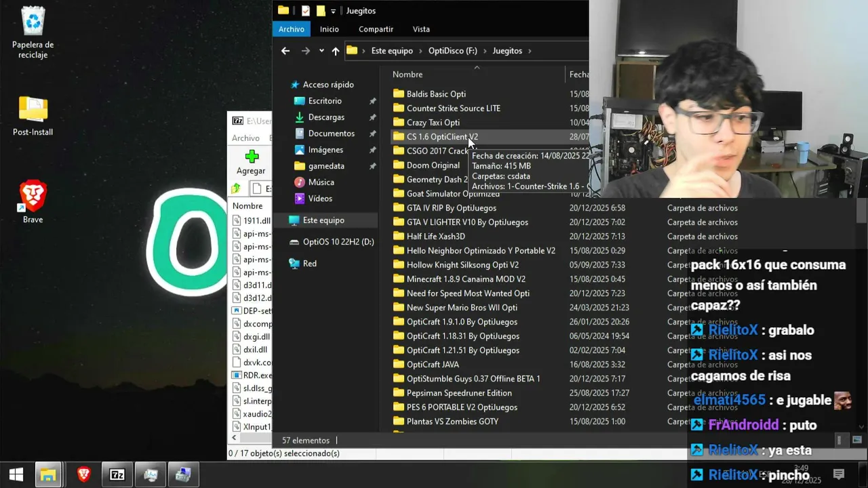Click the Vídeos icon in sidebar
The width and height of the screenshot is (868, 488).
click(300, 199)
